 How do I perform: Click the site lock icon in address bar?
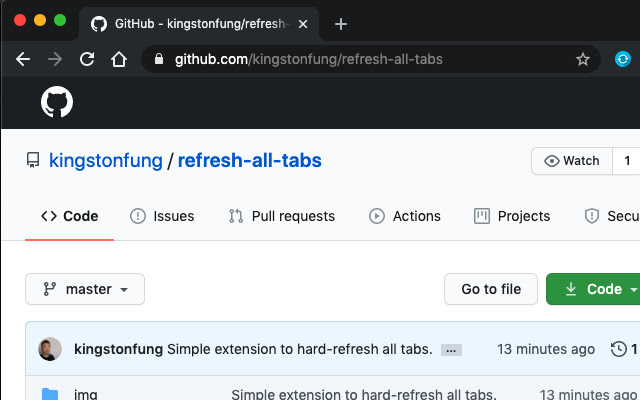coord(159,59)
